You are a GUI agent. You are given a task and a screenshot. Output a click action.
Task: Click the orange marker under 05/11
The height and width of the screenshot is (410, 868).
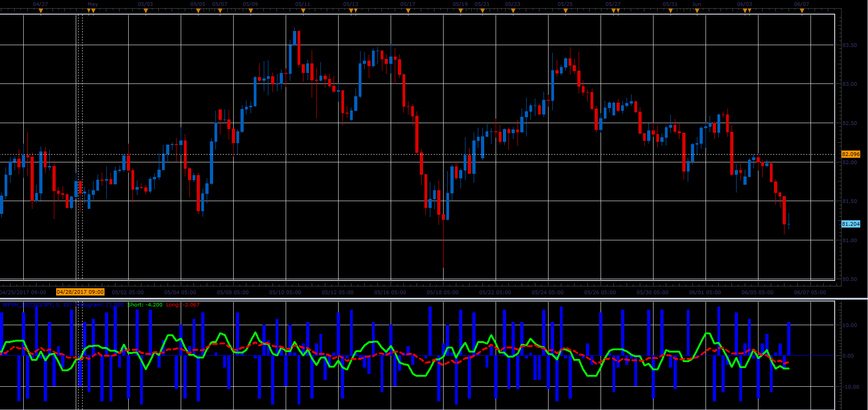pyautogui.click(x=303, y=11)
